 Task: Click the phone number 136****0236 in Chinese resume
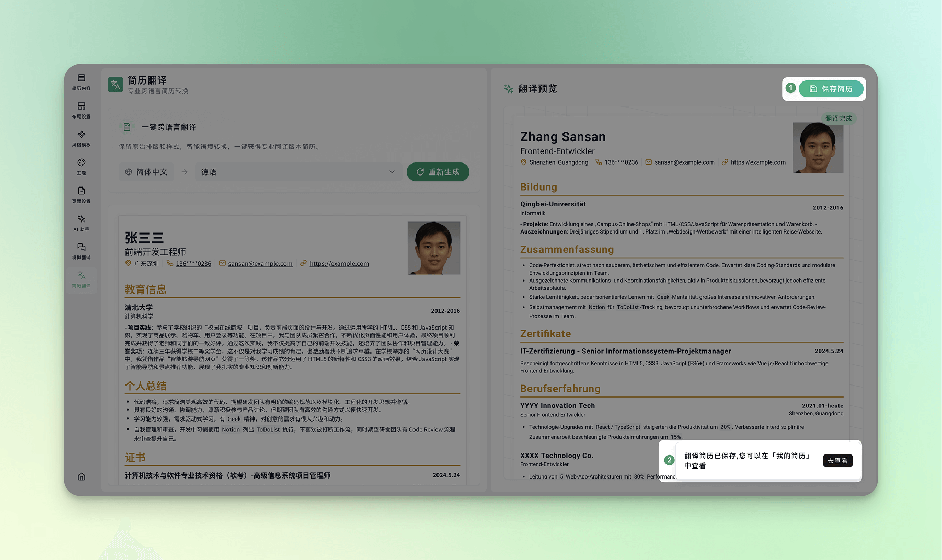pos(193,264)
